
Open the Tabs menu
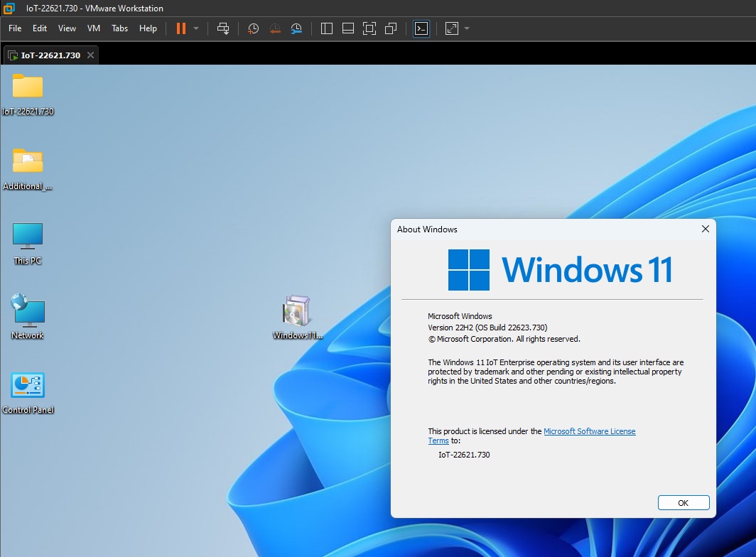119,28
